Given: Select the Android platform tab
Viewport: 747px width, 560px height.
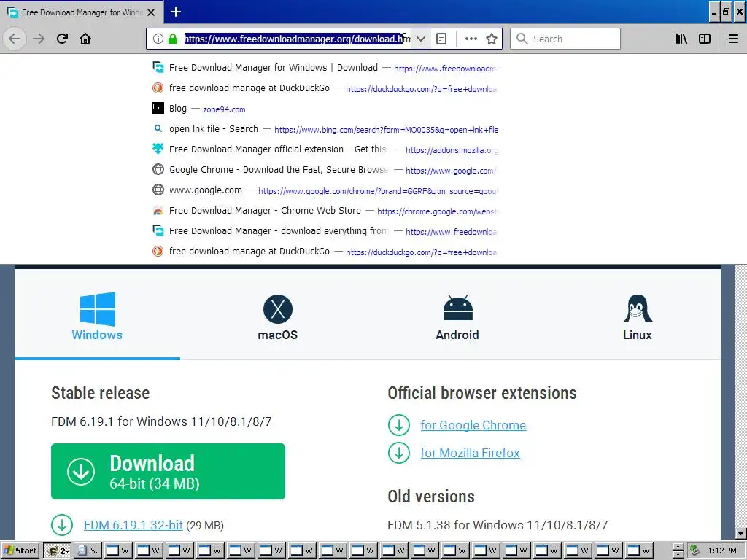Looking at the screenshot, I should pyautogui.click(x=457, y=316).
